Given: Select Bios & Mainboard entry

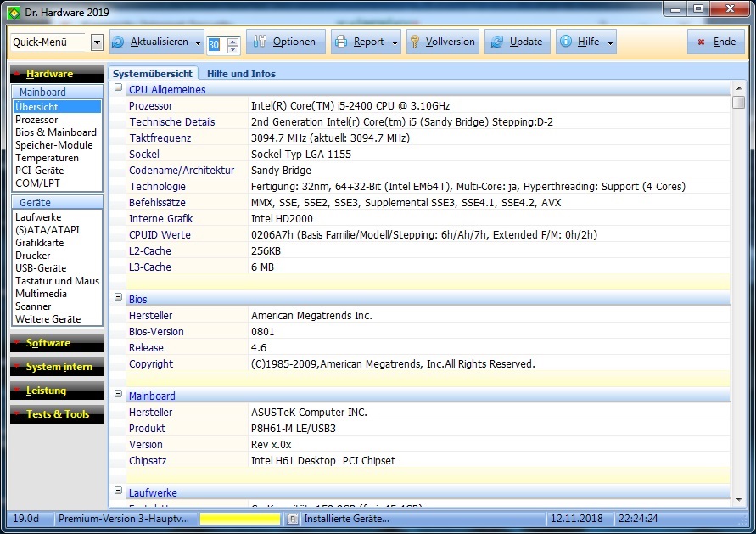Looking at the screenshot, I should coord(58,132).
